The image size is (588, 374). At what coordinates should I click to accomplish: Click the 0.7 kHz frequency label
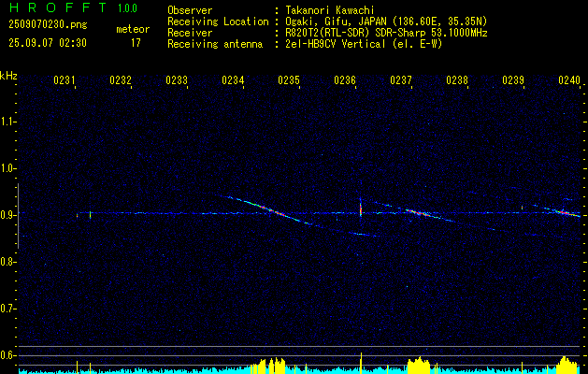[x=7, y=309]
